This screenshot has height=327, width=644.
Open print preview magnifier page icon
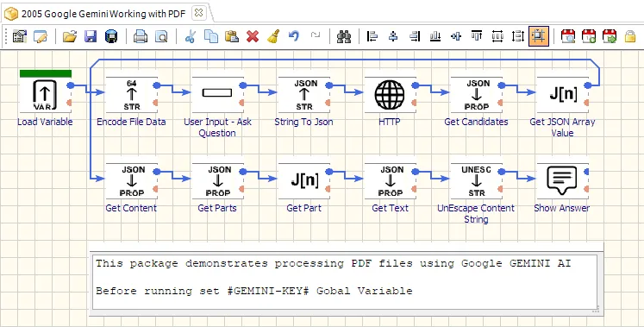click(x=161, y=36)
